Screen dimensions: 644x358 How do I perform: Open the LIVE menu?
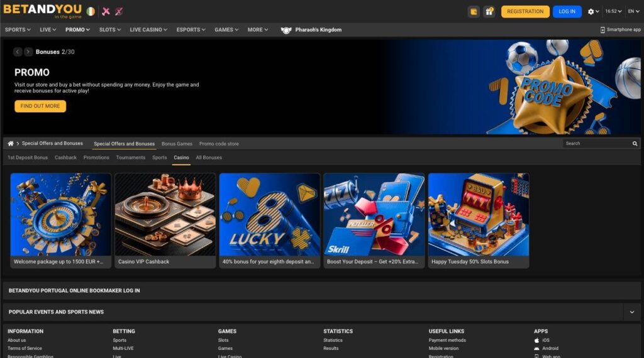(x=48, y=30)
